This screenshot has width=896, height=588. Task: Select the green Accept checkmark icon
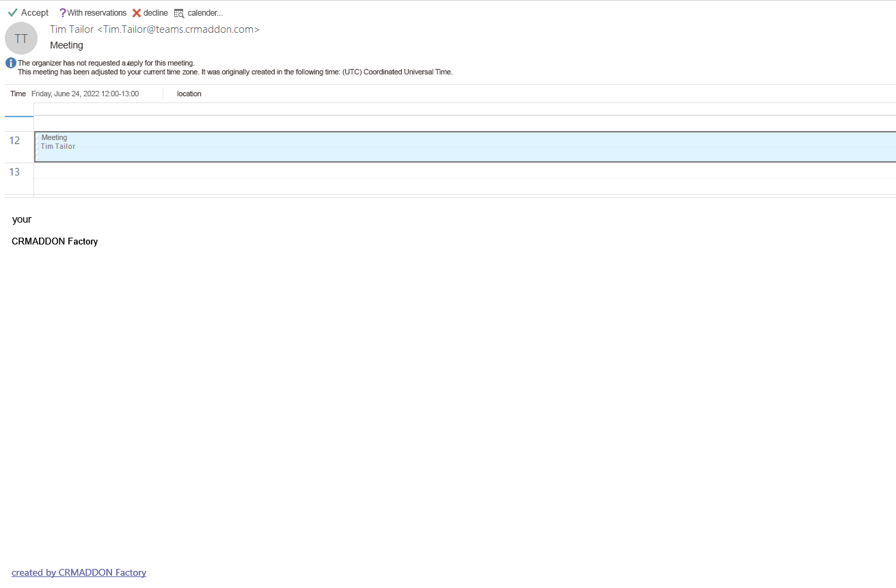coord(11,12)
